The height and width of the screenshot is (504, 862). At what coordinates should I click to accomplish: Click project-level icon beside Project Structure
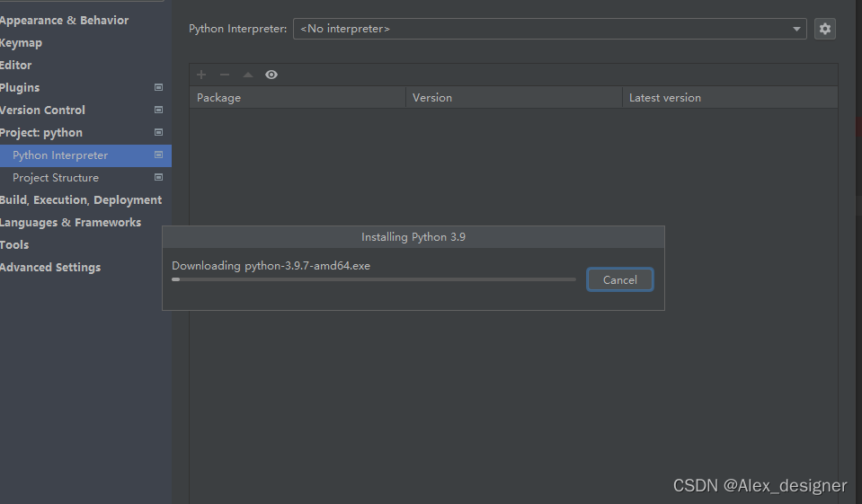pyautogui.click(x=158, y=178)
